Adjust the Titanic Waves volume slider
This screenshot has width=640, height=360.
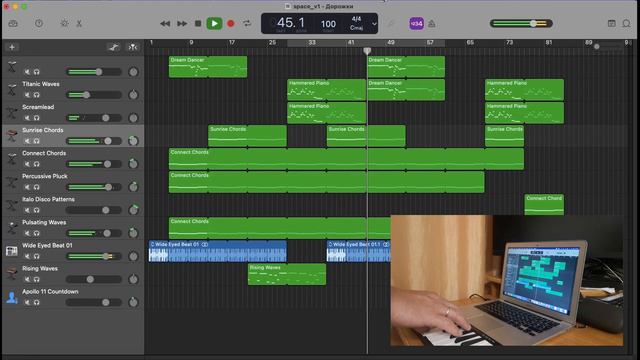point(93,95)
